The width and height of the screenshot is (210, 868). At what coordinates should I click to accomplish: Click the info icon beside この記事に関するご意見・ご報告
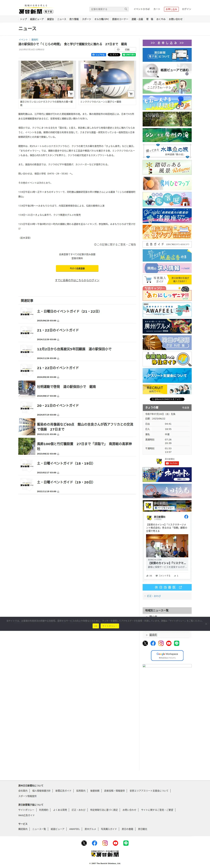95,245
